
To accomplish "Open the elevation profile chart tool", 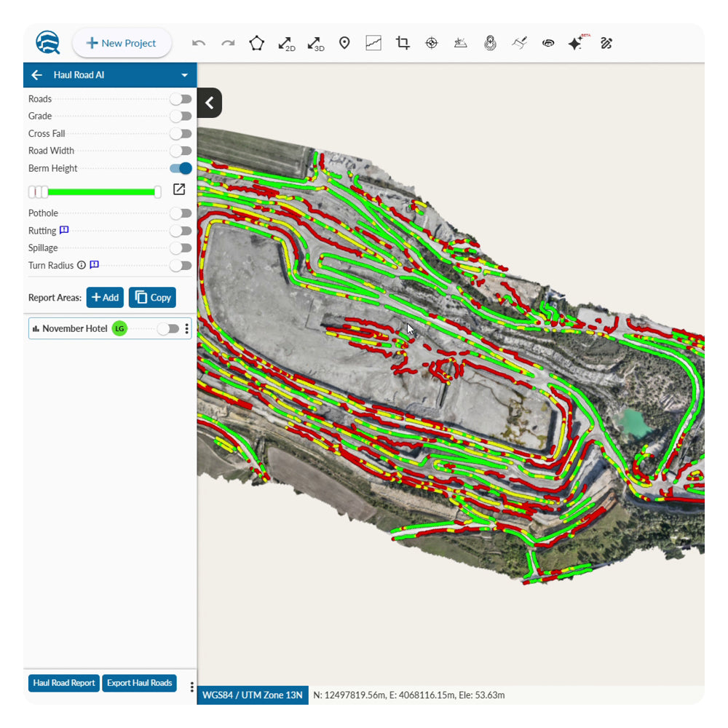I will pos(373,43).
